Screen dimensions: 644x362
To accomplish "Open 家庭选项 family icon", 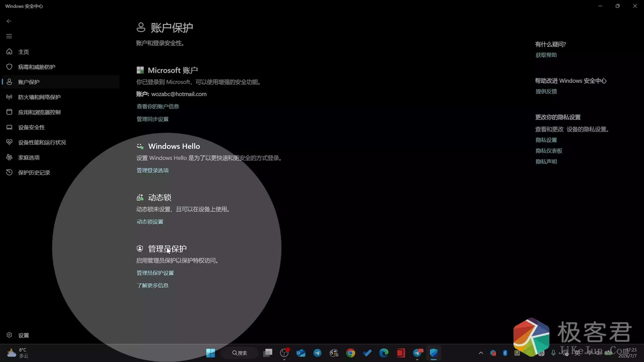I will (x=9, y=157).
